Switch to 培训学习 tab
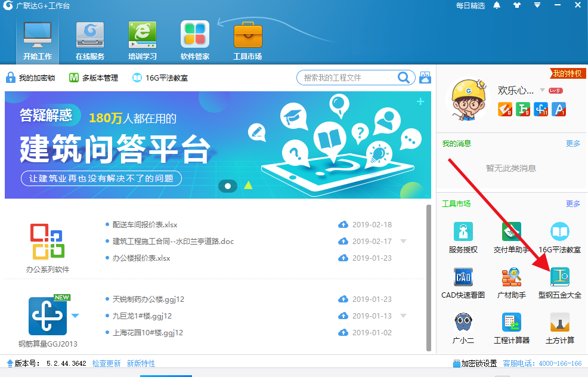This screenshot has height=377, width=588. click(143, 41)
